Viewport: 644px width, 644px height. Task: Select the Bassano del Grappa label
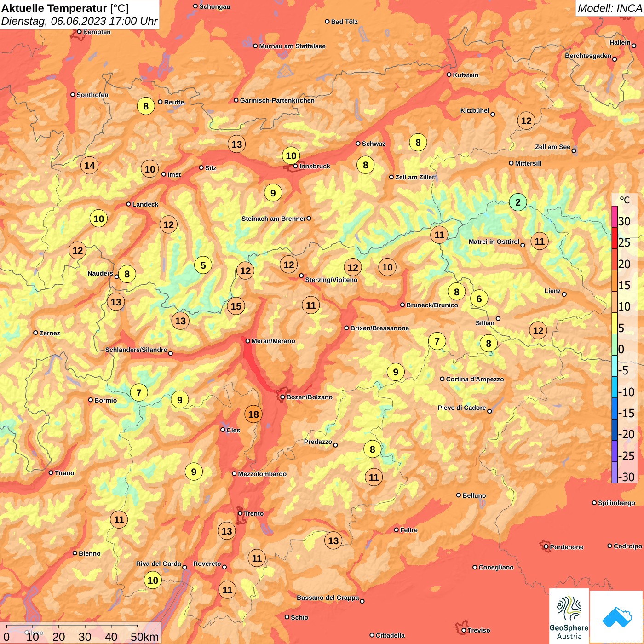328,598
